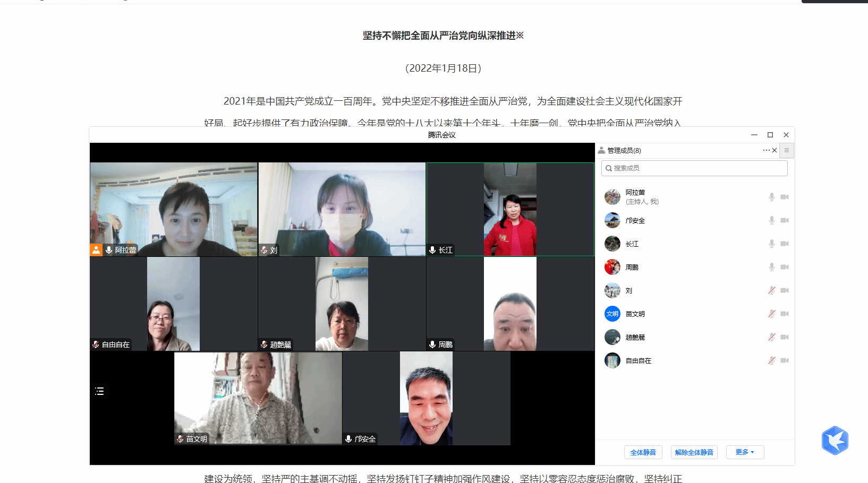Select 长江's video thumbnail
This screenshot has width=868, height=483.
[510, 209]
